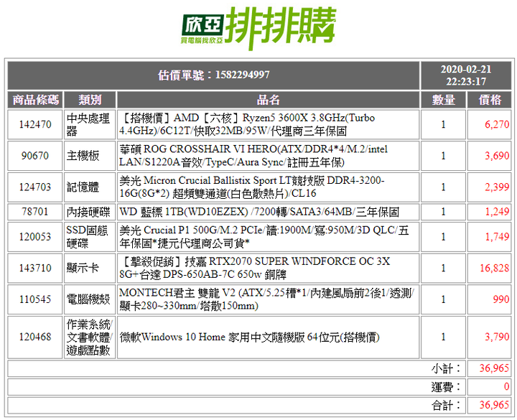Click the Windows 10 Home product name
This screenshot has width=517, height=420.
point(249,337)
